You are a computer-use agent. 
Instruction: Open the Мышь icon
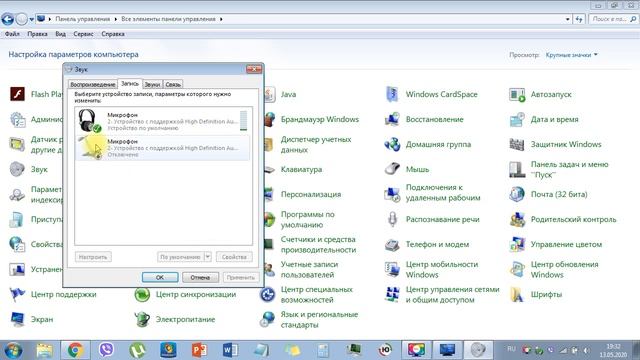[392, 169]
